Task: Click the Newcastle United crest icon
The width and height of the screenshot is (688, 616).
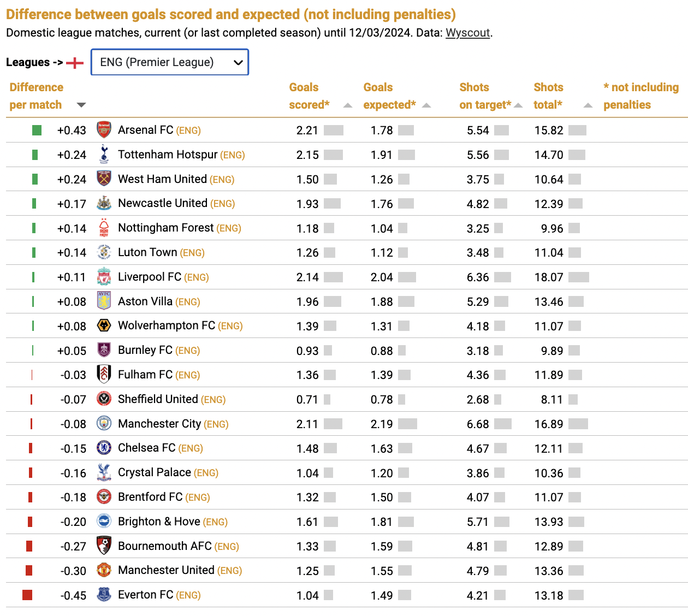Action: click(x=104, y=203)
